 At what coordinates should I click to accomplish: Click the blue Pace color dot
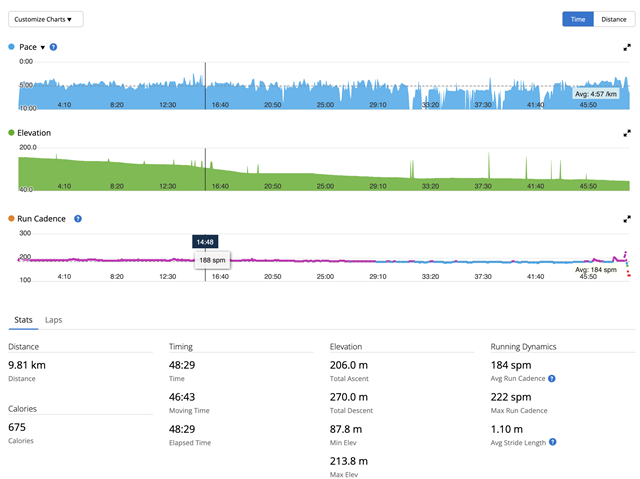click(12, 47)
